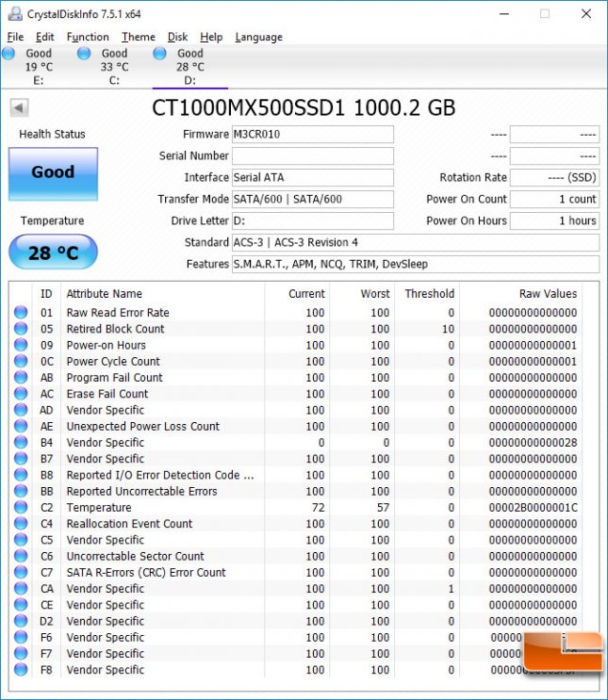
Task: Click the Current column header
Action: point(306,294)
